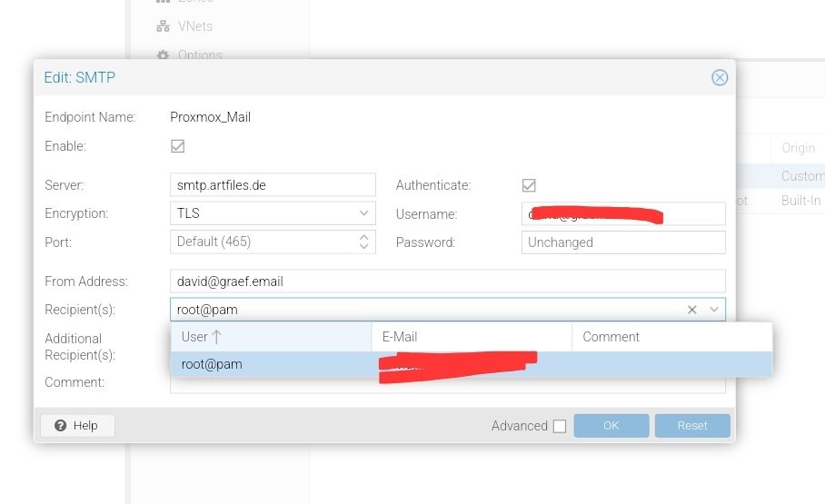Viewport: 825px width, 504px height.
Task: Toggle the Enable checkbox
Action: coord(178,146)
